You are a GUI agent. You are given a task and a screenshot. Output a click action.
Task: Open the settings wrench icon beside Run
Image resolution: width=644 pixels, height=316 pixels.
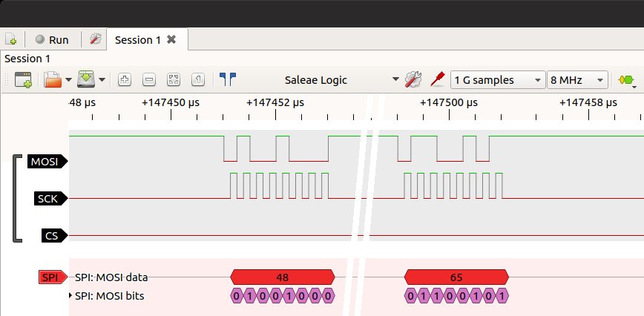[x=95, y=40]
